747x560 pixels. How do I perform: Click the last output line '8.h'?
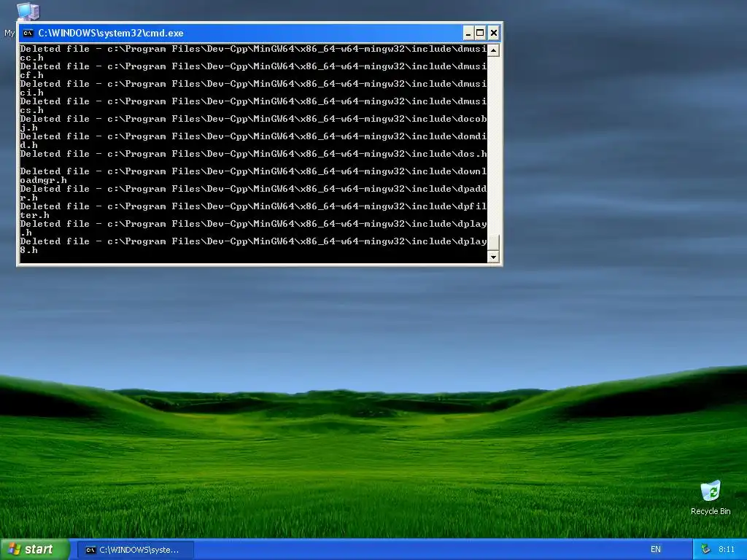coord(28,250)
